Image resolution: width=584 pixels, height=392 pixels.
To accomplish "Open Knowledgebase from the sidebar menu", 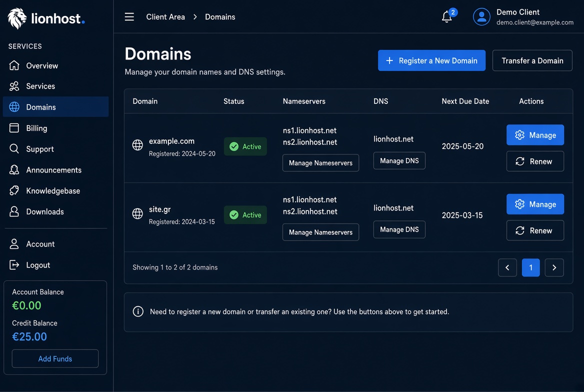I will pyautogui.click(x=56, y=190).
